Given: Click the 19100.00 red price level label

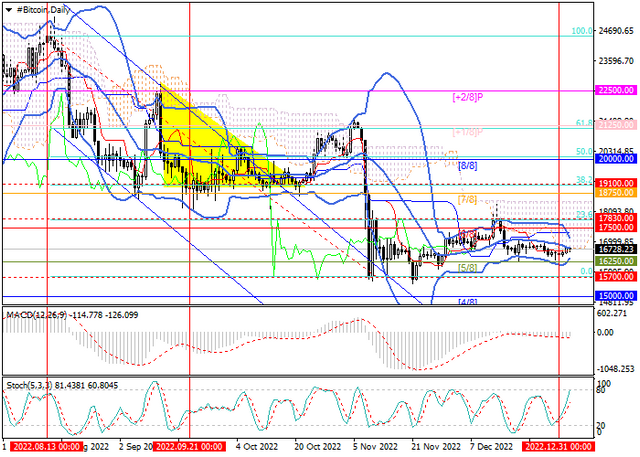Looking at the screenshot, I should pos(616,183).
